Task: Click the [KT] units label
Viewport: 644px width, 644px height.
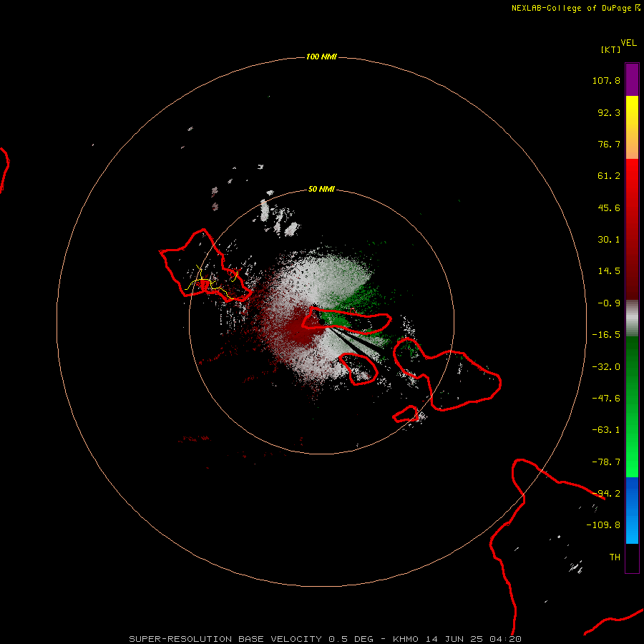Action: pyautogui.click(x=610, y=49)
